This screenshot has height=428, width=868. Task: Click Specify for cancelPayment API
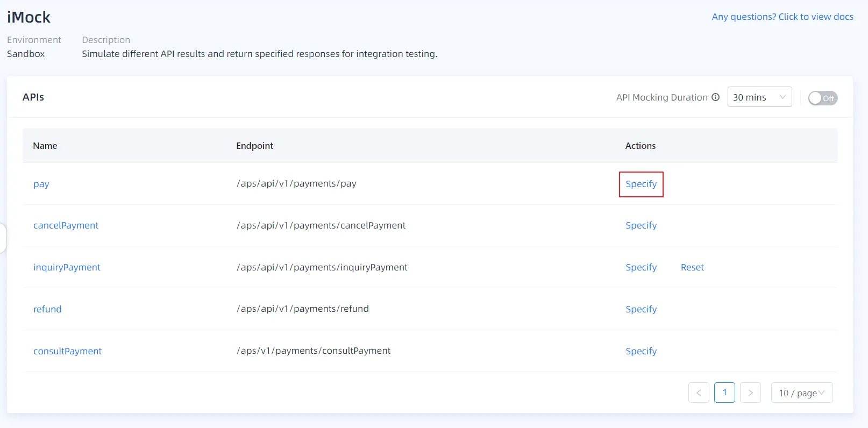(x=641, y=225)
